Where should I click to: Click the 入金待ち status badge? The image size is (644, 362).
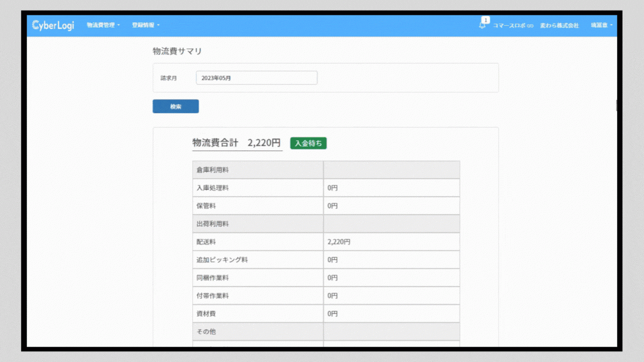[x=309, y=143]
